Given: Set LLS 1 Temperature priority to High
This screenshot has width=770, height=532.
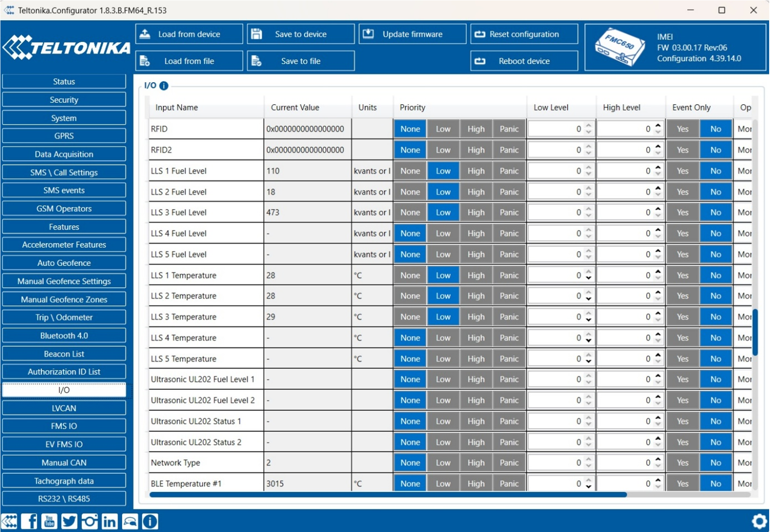Looking at the screenshot, I should click(x=476, y=275).
